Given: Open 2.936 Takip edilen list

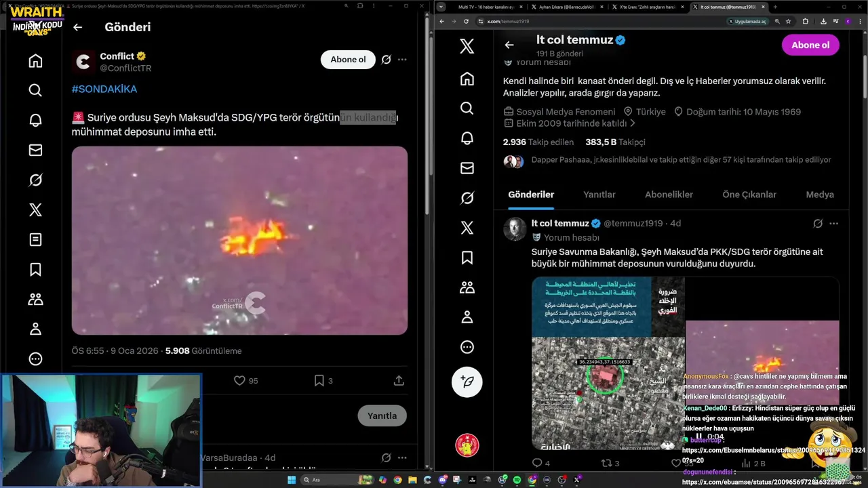Looking at the screenshot, I should coord(538,142).
